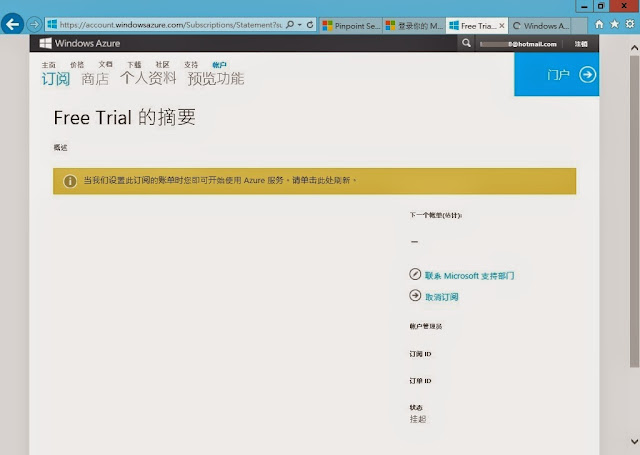Screen dimensions: 640x455
Task: Click the 概述 overview label
Action: pos(60,147)
